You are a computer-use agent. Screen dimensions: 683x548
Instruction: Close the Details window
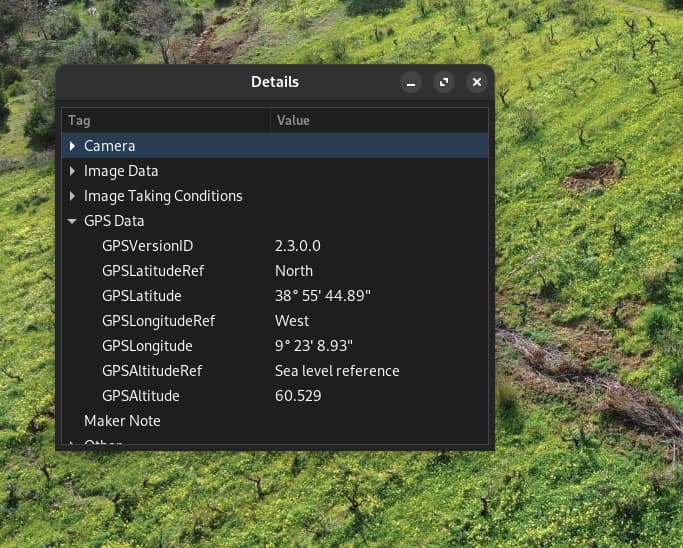(x=477, y=82)
